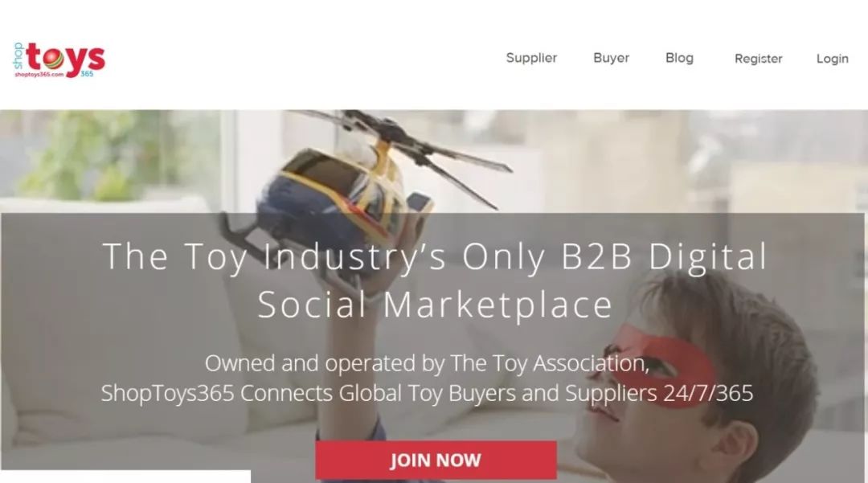Open the Supplier menu item
Image resolution: width=868 pixels, height=483 pixels.
(x=531, y=58)
